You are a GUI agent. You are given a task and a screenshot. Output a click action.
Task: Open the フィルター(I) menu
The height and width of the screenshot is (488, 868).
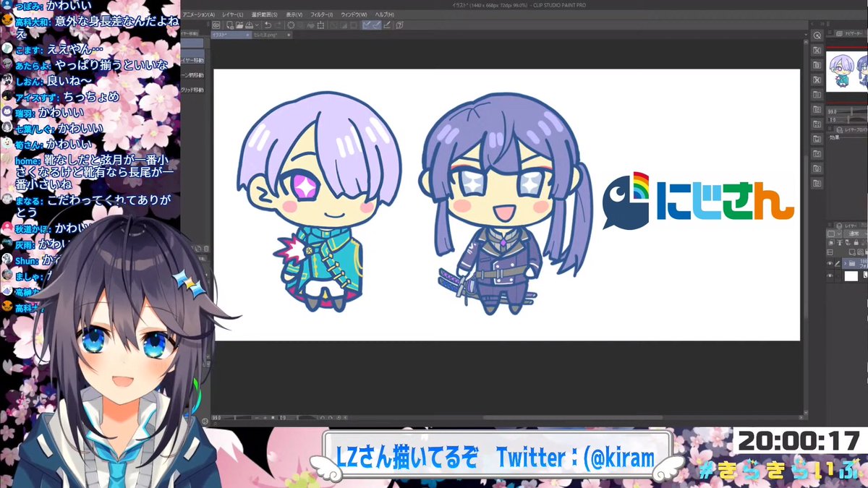(322, 14)
